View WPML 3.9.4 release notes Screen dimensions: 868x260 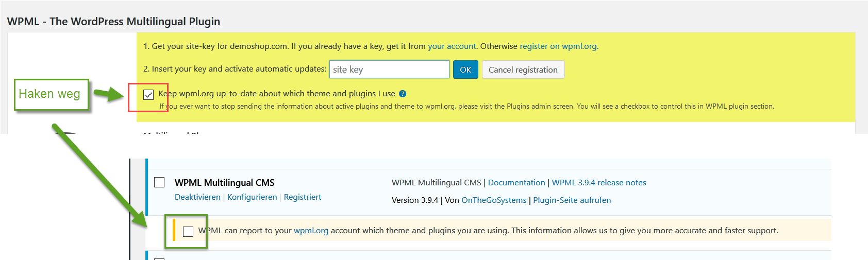pyautogui.click(x=599, y=183)
